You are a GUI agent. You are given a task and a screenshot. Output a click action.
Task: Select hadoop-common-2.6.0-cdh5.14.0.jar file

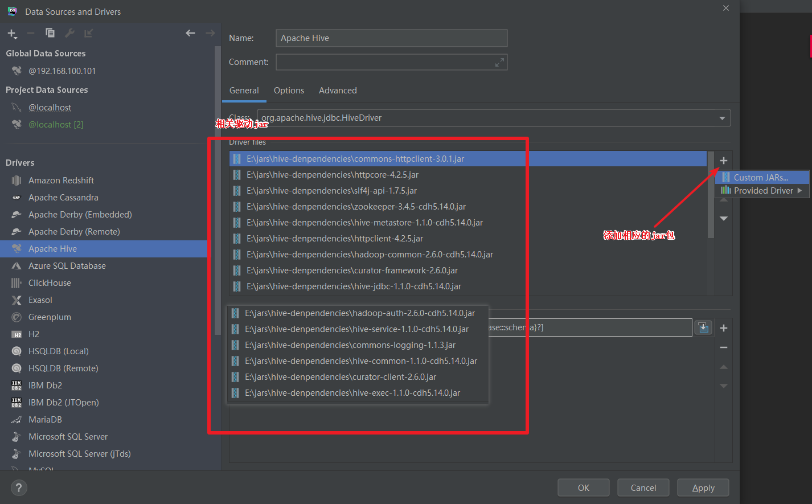468,255
